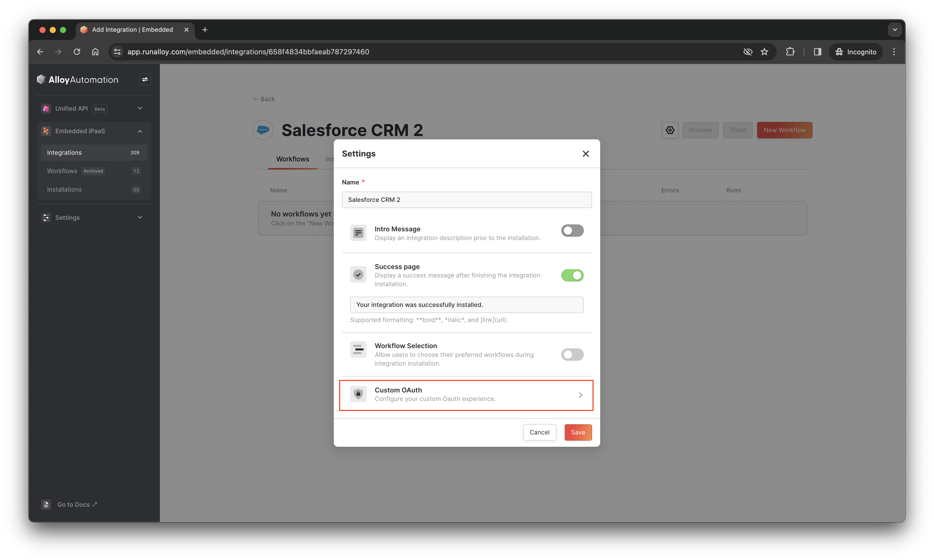934x560 pixels.
Task: View site information icon in address bar
Action: (117, 52)
